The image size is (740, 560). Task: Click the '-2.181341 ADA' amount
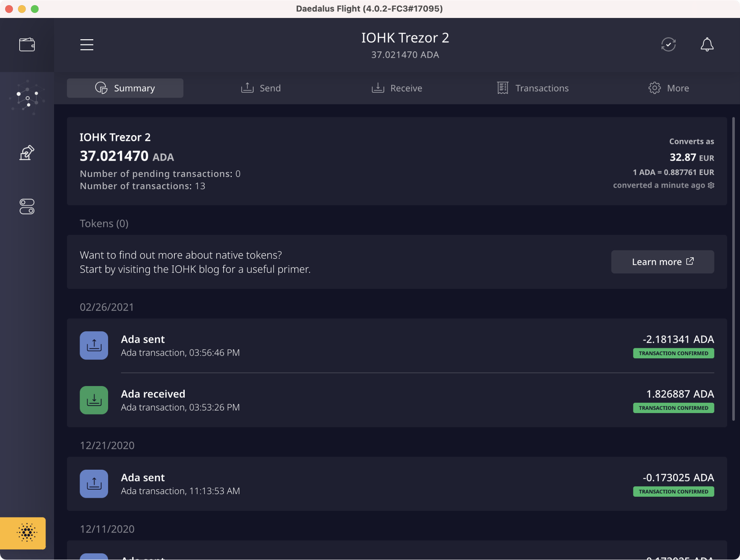(678, 339)
